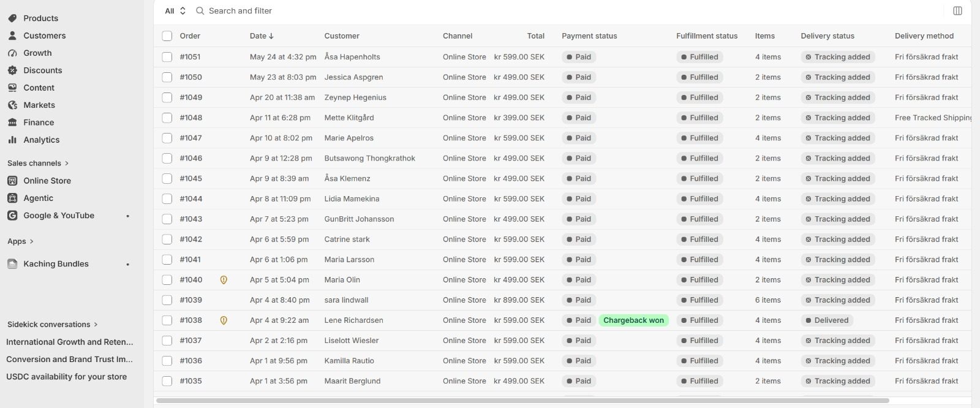Click customer name GunBritt Johansson
This screenshot has width=980, height=408.
(x=359, y=219)
